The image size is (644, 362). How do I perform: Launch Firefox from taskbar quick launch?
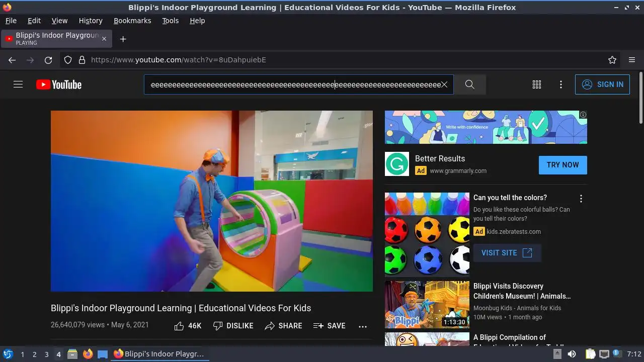88,354
